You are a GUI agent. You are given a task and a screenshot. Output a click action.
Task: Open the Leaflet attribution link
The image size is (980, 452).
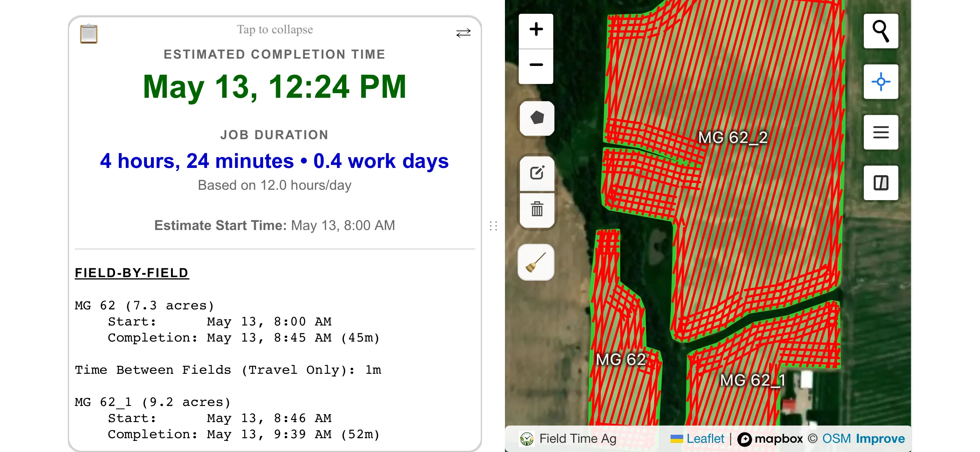pos(697,439)
